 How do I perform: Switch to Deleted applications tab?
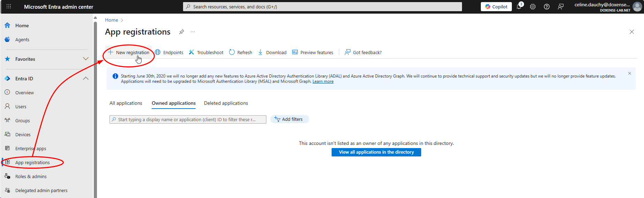tap(226, 103)
